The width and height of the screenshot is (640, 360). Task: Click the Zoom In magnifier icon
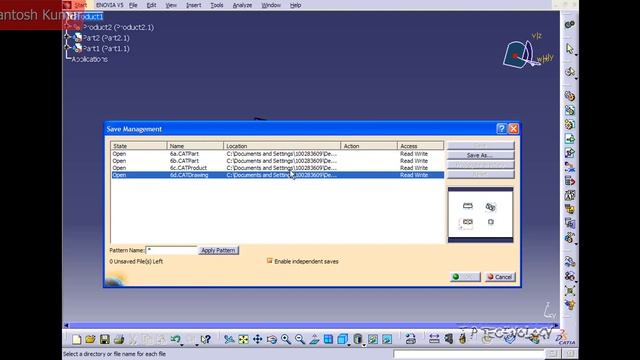tap(286, 339)
